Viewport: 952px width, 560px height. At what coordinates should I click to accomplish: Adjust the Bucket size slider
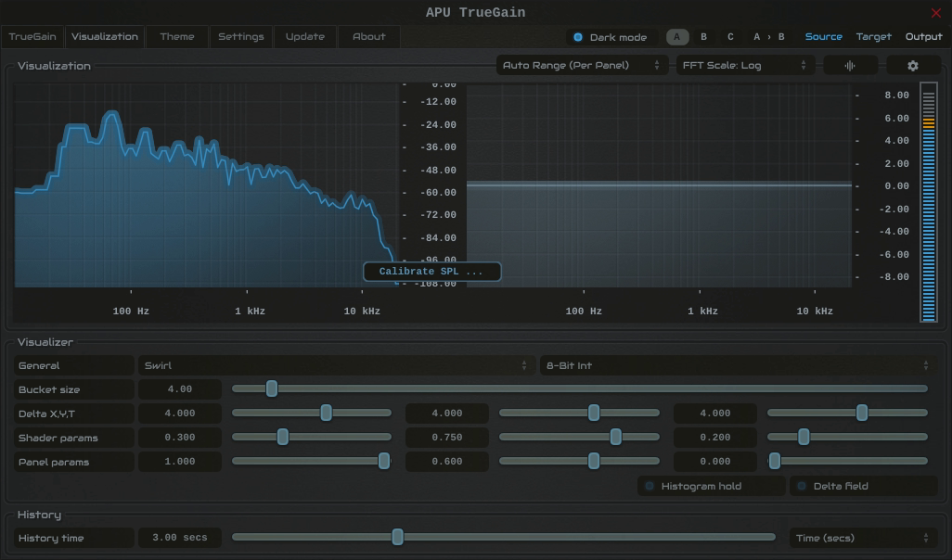pos(580,388)
